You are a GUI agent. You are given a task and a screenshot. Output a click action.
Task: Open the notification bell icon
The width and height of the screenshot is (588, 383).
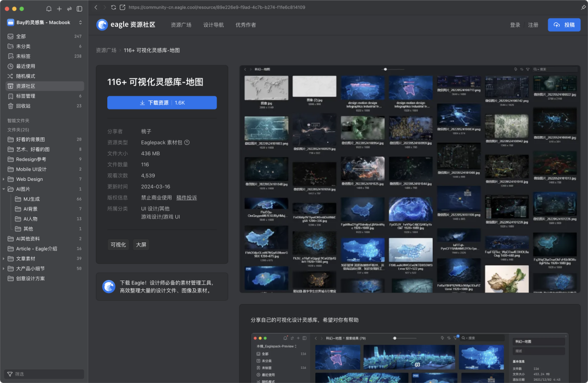[x=49, y=9]
